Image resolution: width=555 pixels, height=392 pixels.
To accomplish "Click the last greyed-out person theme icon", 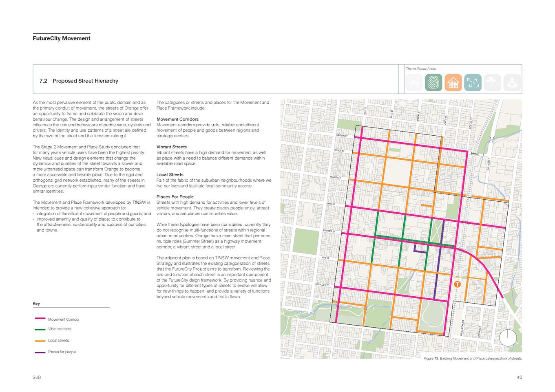I will pos(512,83).
